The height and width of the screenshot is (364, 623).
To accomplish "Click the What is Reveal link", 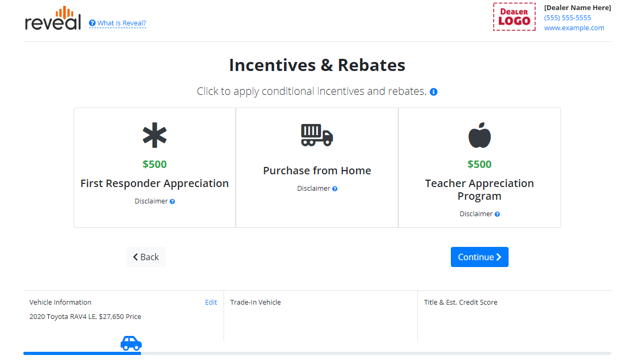I will (117, 23).
